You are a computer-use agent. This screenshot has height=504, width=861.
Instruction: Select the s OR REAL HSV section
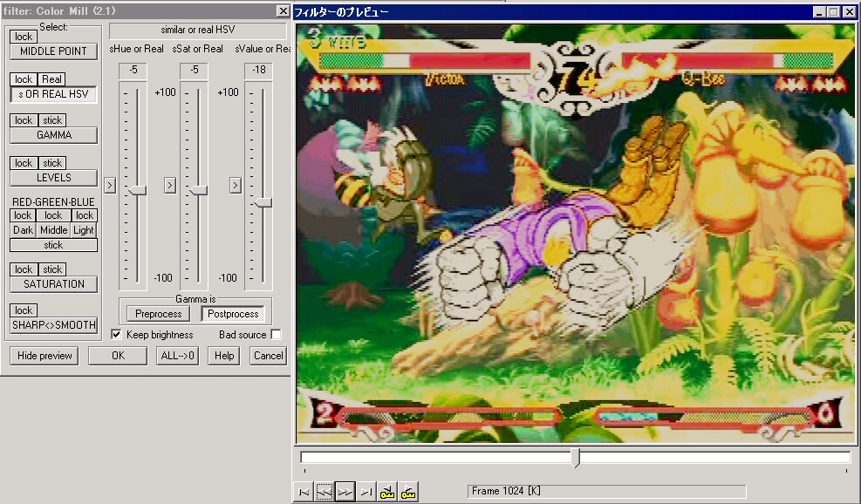(x=53, y=94)
